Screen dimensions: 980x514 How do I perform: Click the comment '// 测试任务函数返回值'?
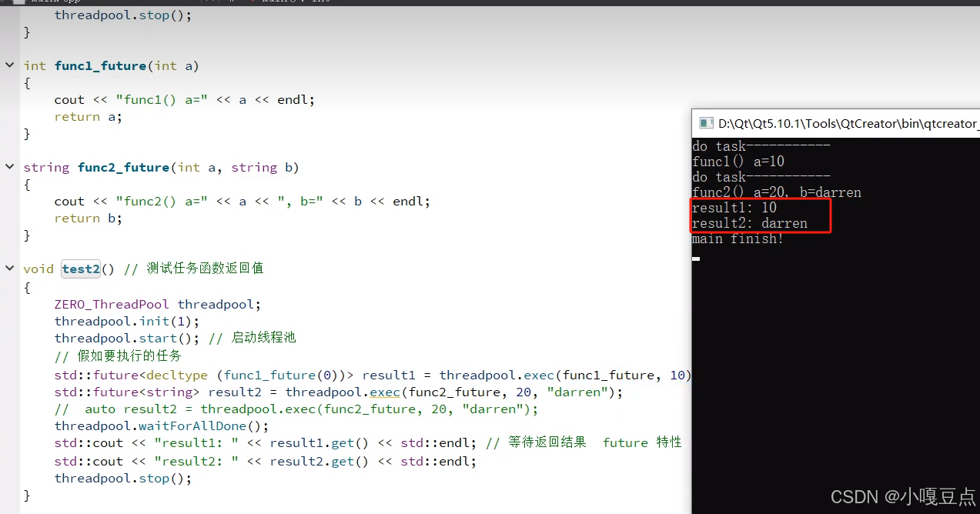[193, 269]
